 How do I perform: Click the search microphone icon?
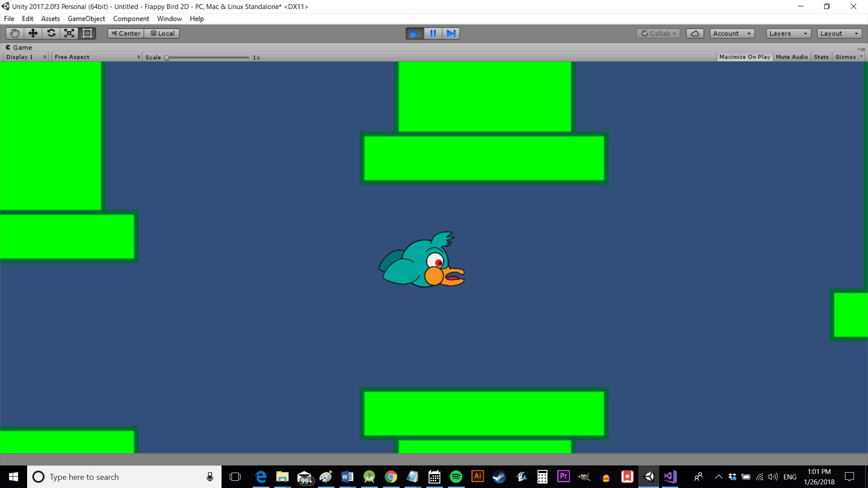[x=210, y=477]
